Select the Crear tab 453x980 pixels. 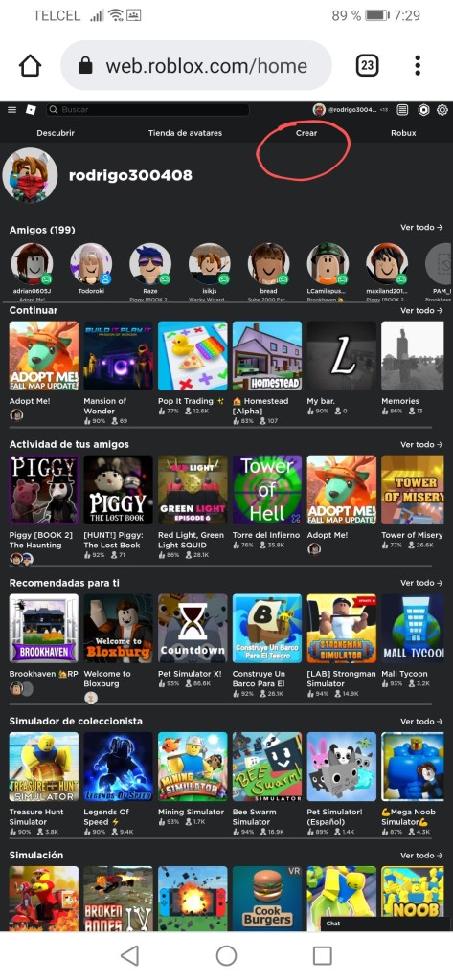pyautogui.click(x=306, y=133)
